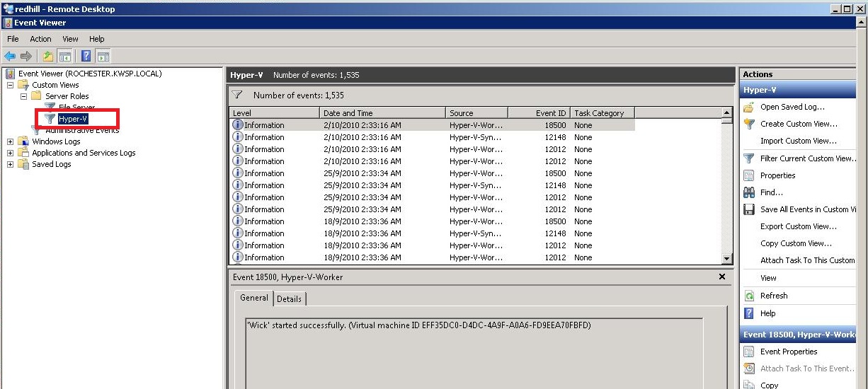Click the Back arrow toolbar icon

click(x=9, y=57)
